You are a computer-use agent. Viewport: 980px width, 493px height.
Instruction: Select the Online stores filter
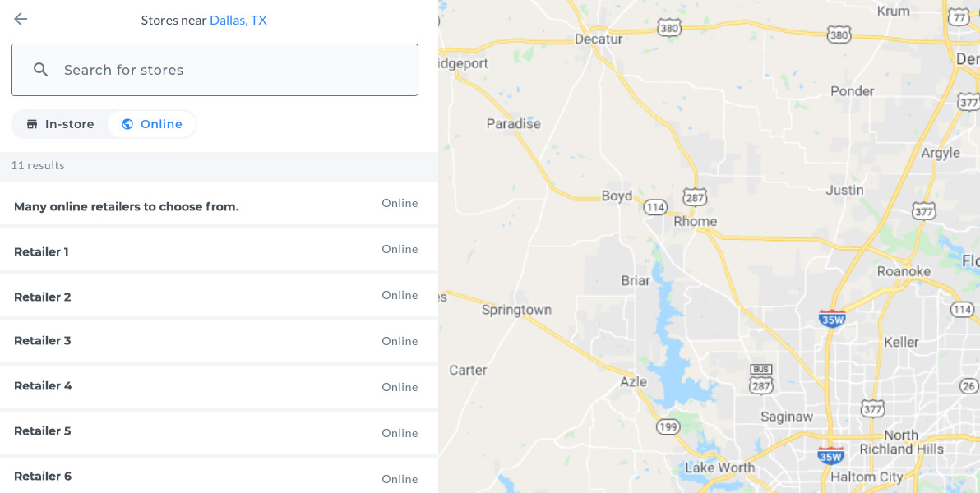pos(152,124)
